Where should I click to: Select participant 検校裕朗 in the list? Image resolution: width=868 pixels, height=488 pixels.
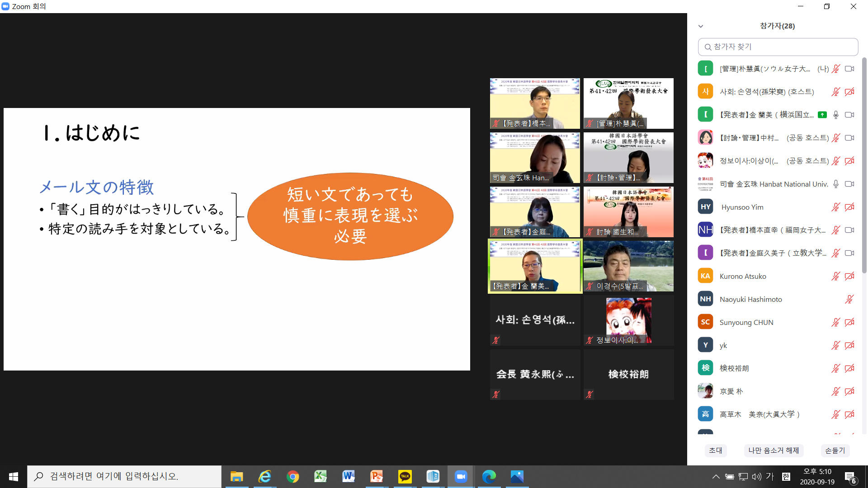tap(734, 368)
